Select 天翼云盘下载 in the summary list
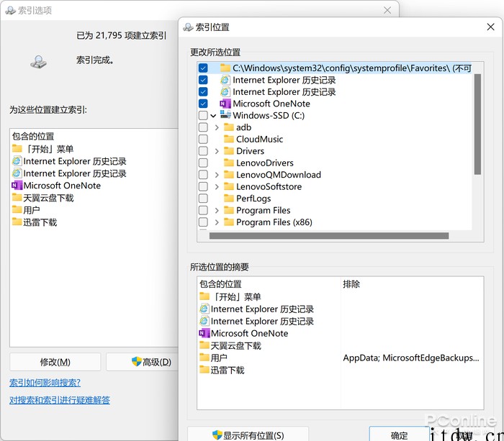 (x=236, y=345)
